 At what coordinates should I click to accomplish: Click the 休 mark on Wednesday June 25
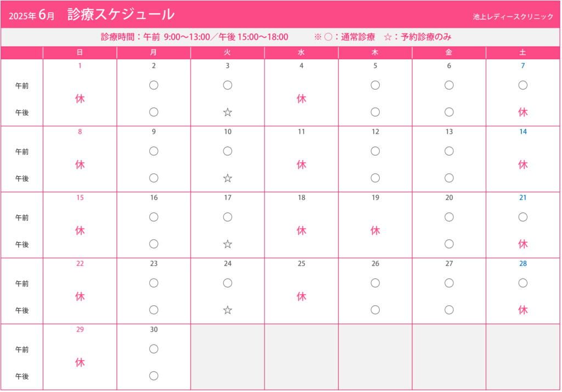coord(301,296)
